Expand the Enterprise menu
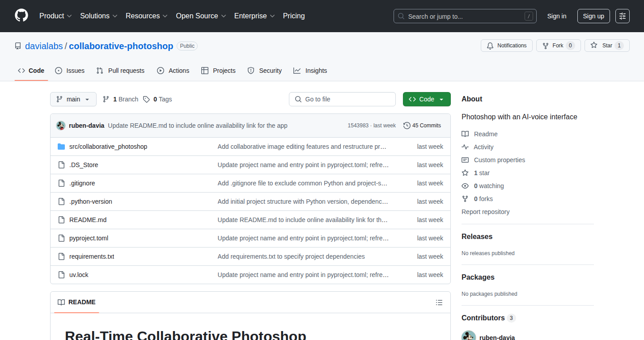The image size is (644, 340). (254, 16)
